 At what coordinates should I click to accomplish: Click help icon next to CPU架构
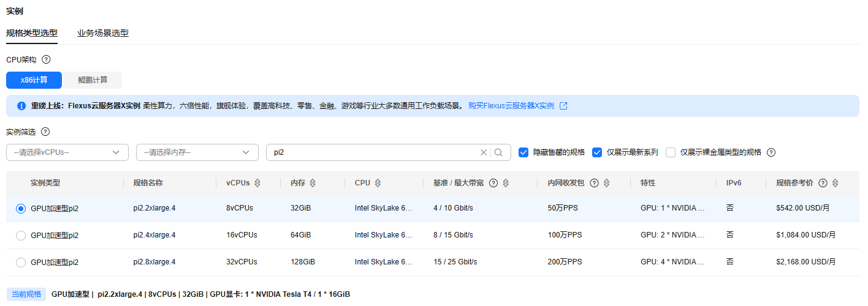coord(46,60)
